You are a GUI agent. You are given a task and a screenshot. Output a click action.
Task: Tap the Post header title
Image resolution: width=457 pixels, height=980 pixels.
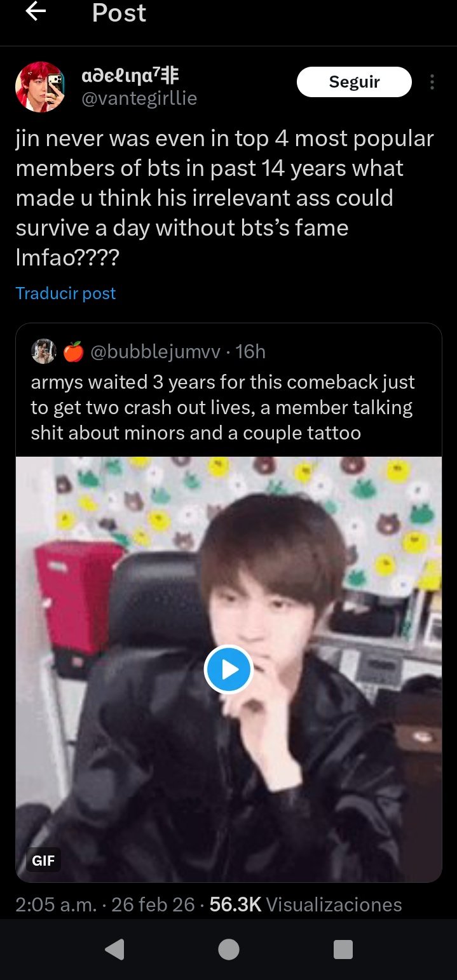pyautogui.click(x=119, y=13)
